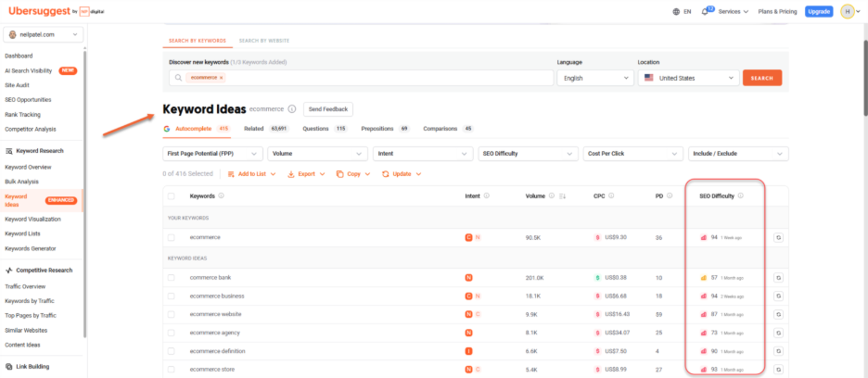
Task: Open the Export dropdown
Action: click(x=306, y=174)
